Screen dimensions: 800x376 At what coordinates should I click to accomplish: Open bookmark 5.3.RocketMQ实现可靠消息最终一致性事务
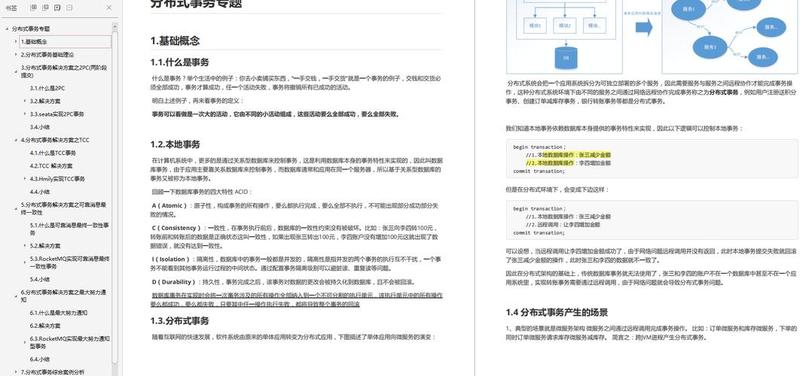click(x=69, y=262)
